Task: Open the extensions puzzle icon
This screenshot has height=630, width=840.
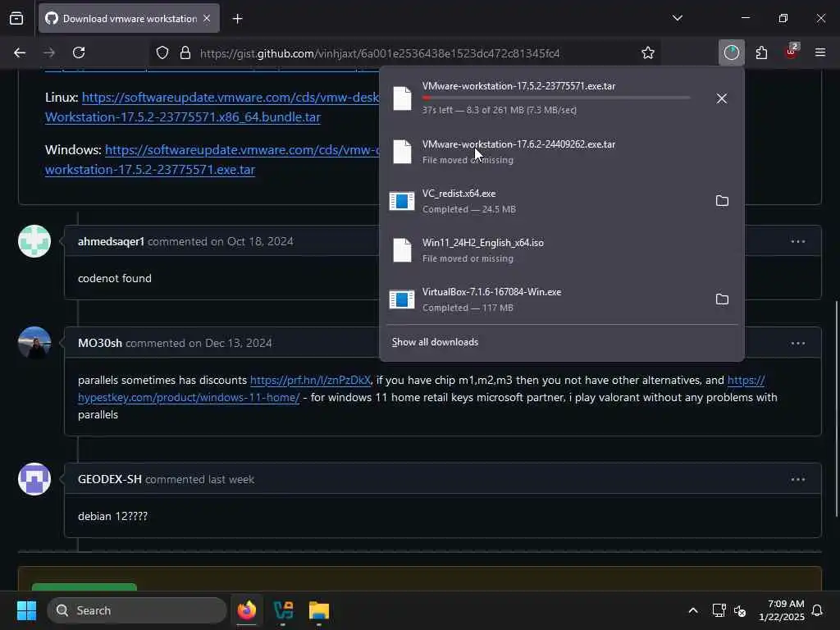Action: coord(761,52)
